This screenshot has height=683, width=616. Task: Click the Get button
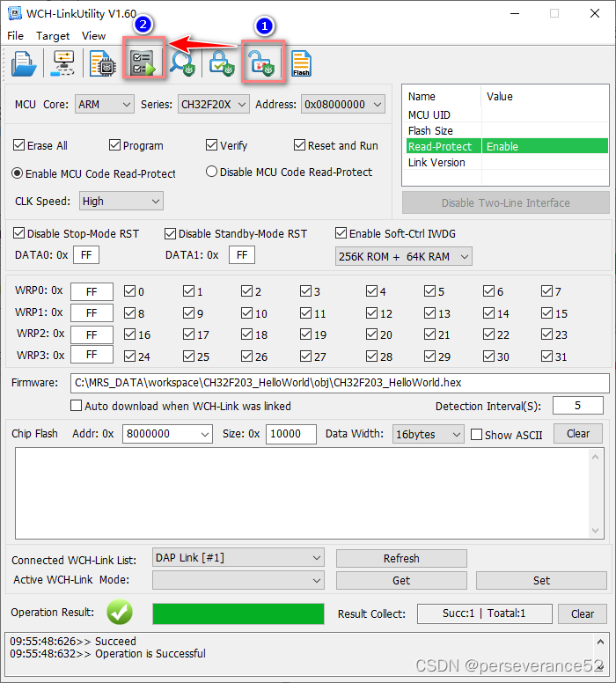(401, 580)
